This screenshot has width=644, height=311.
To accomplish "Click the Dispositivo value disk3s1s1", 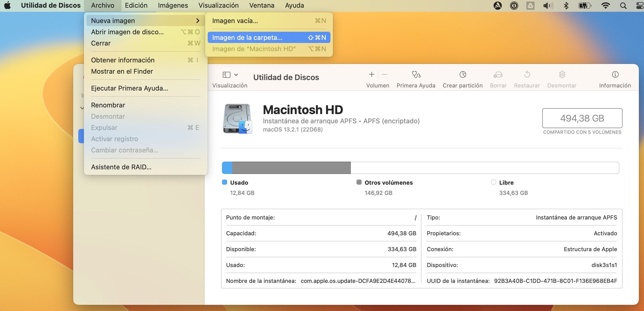I will [604, 265].
